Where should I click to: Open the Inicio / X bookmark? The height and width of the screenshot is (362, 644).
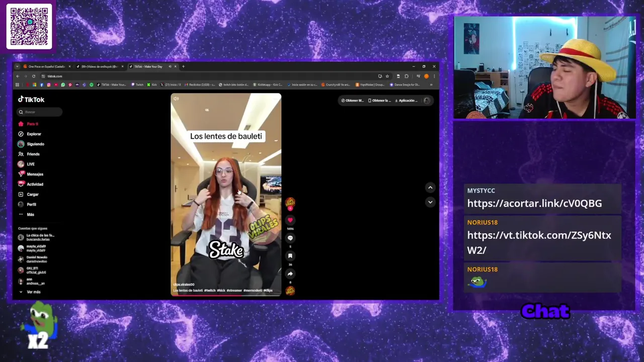(x=171, y=84)
